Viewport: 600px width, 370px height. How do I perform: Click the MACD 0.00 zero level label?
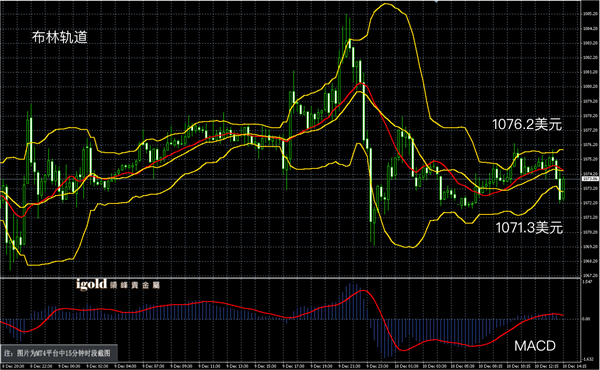point(586,319)
